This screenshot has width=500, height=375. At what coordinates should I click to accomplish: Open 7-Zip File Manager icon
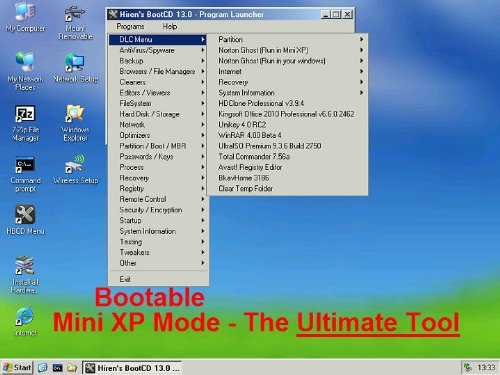pyautogui.click(x=25, y=123)
